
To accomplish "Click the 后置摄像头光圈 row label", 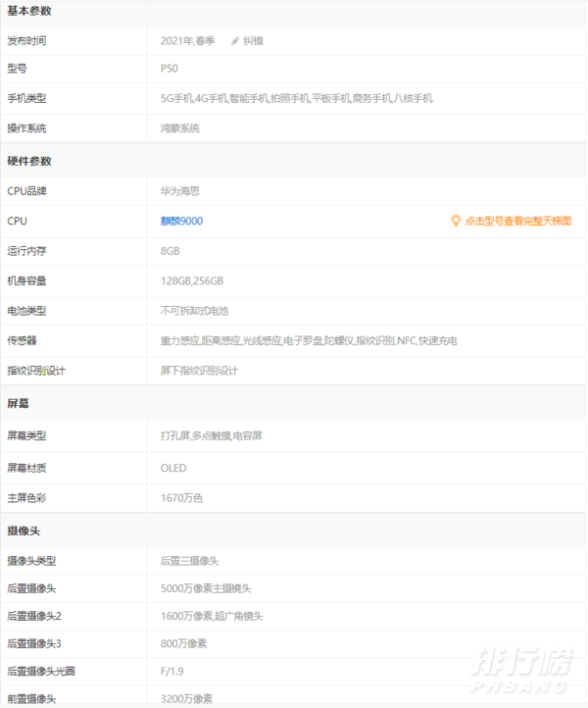I will click(41, 671).
